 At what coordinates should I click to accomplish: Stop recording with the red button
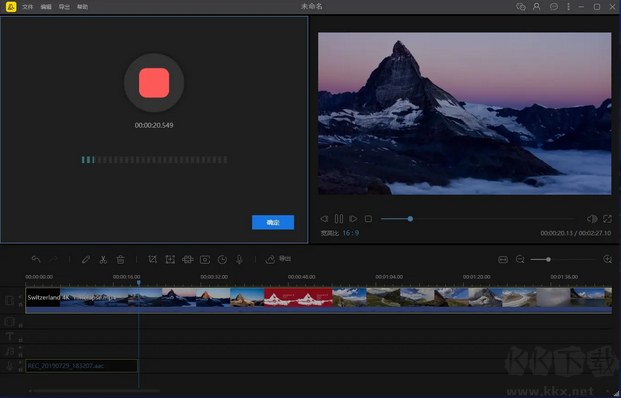[154, 83]
